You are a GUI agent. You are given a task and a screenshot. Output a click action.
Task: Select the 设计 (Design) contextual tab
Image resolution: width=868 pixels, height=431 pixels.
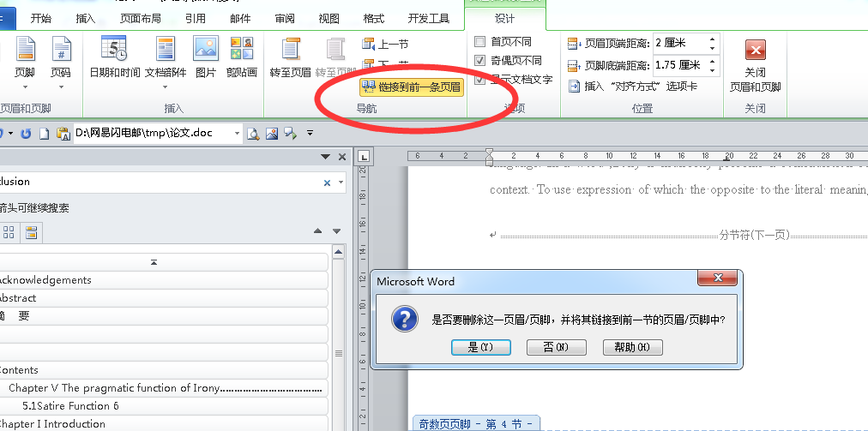(505, 18)
